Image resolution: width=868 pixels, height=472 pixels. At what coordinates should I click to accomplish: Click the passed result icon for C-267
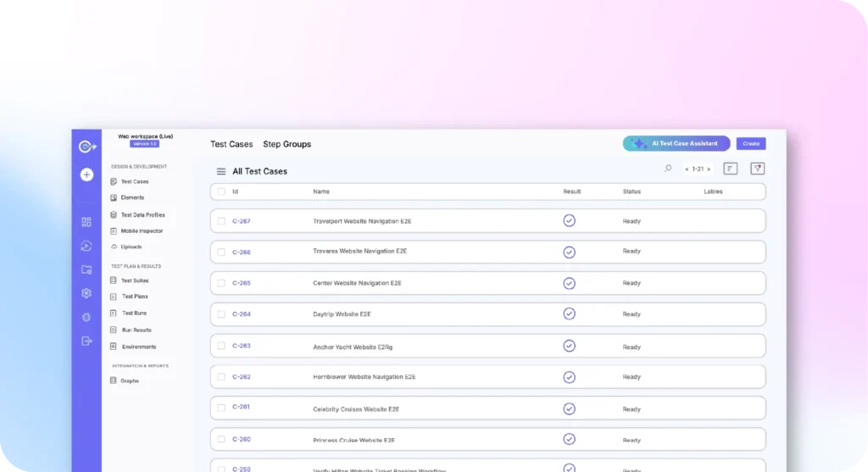click(569, 220)
